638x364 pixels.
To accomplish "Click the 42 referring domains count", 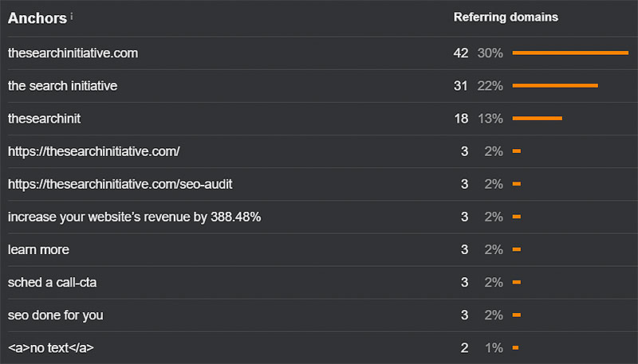I will click(460, 53).
